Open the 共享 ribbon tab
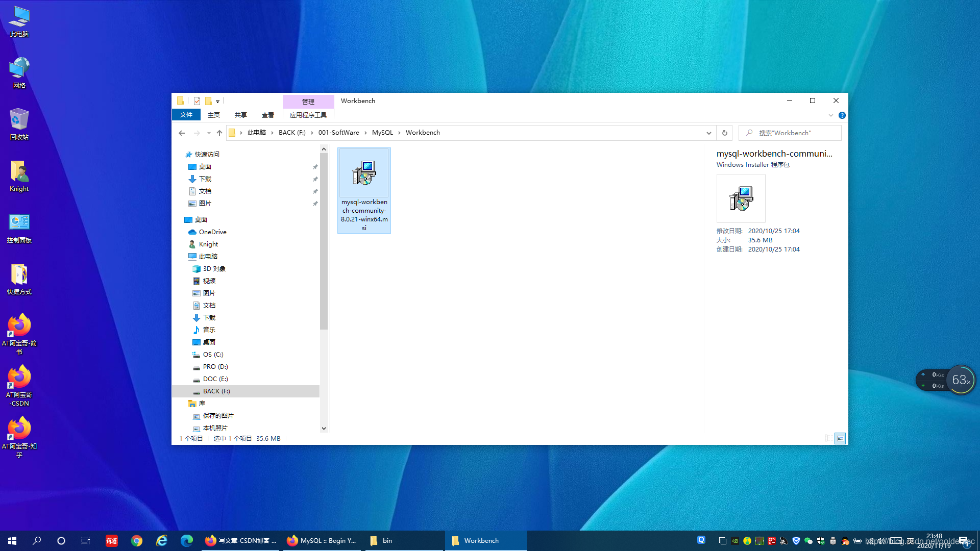The image size is (980, 551). click(x=241, y=115)
